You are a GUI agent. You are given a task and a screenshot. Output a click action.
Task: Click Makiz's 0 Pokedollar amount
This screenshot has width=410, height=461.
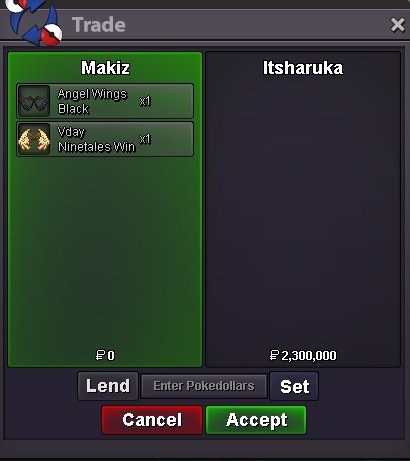[x=105, y=355]
